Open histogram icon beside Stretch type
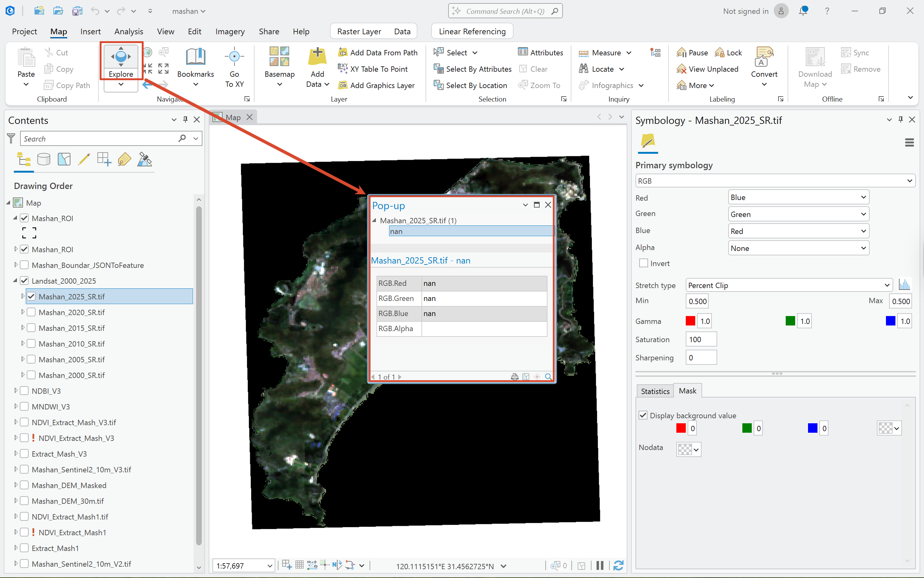This screenshot has width=924, height=578. click(904, 285)
